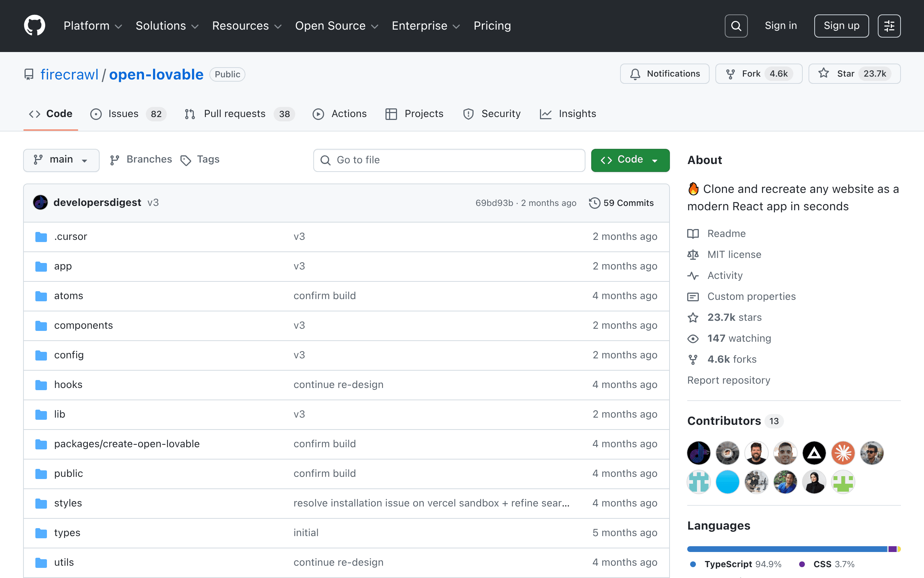Expand the Enterprise menu
924x578 pixels.
click(x=426, y=26)
